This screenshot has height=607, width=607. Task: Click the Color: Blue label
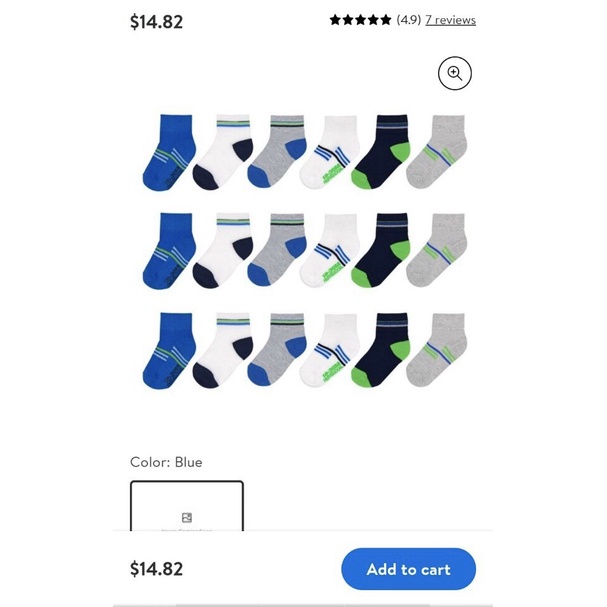(166, 462)
